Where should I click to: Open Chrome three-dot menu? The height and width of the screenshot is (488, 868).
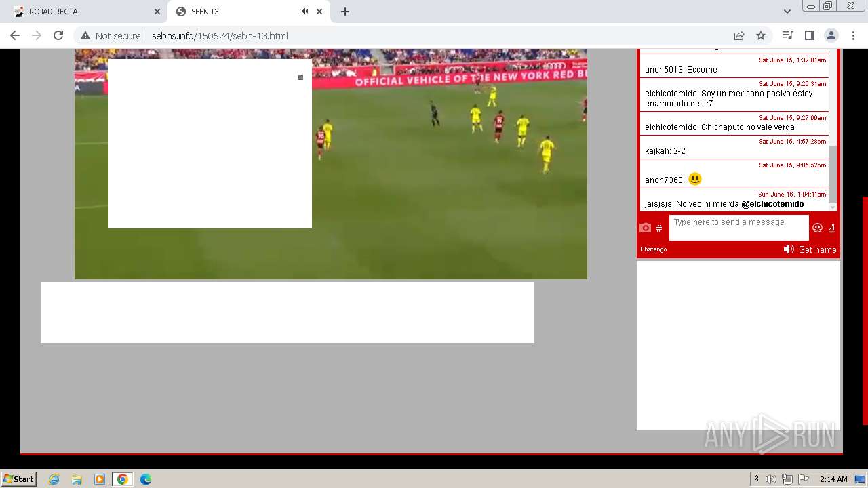pyautogui.click(x=853, y=35)
